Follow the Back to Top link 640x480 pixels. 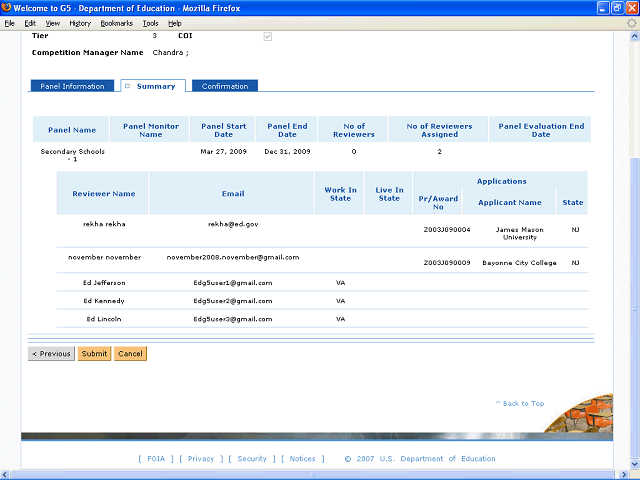tap(520, 403)
